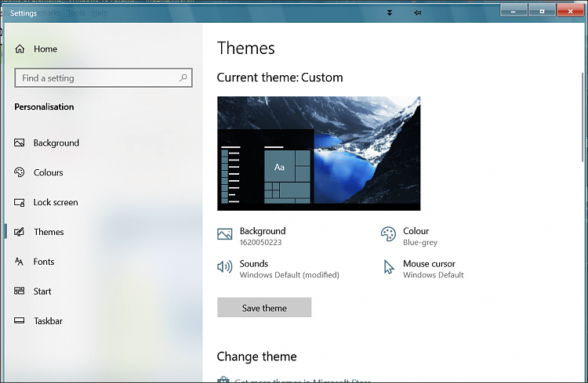Screen dimensions: 588x383
Task: Click the Current theme: Custom text
Action: [x=280, y=78]
